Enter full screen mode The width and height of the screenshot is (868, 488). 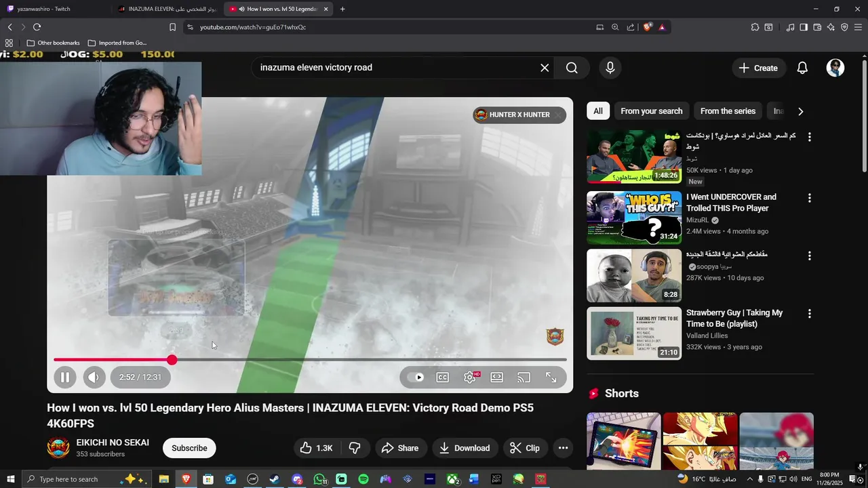[551, 378]
